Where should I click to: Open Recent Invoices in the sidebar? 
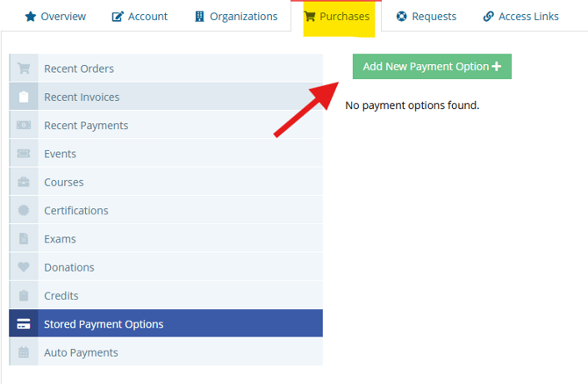click(x=82, y=98)
